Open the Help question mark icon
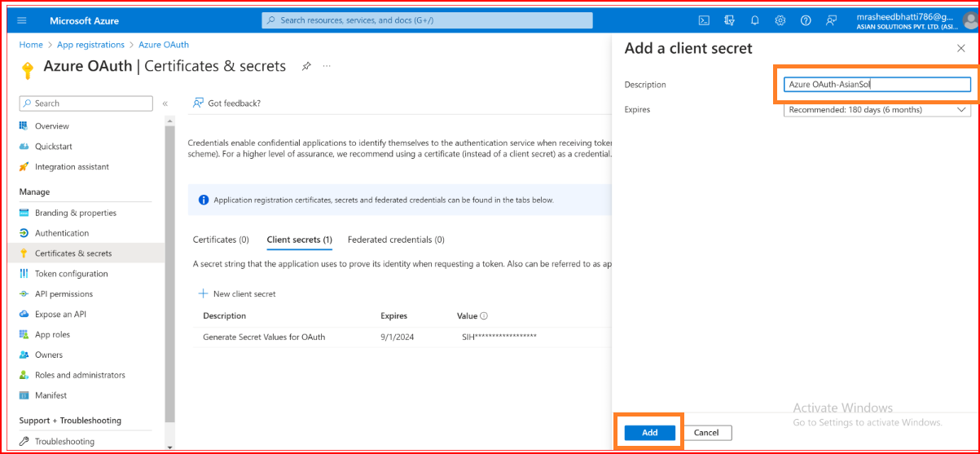 click(x=806, y=20)
